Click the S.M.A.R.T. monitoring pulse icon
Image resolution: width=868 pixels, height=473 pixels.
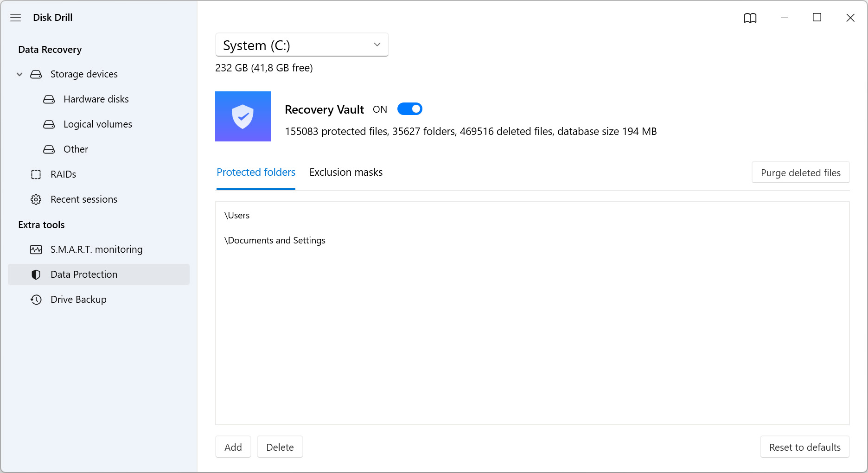(36, 249)
